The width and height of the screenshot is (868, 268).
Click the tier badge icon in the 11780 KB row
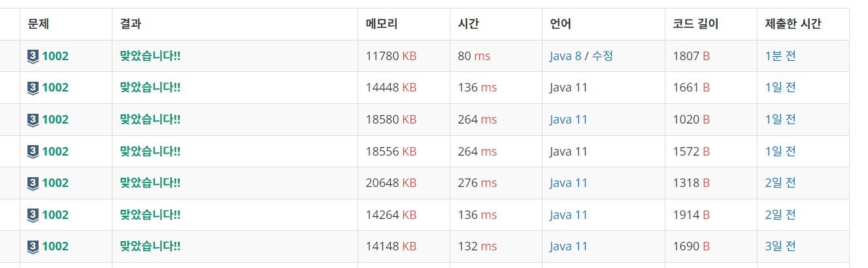pos(33,56)
